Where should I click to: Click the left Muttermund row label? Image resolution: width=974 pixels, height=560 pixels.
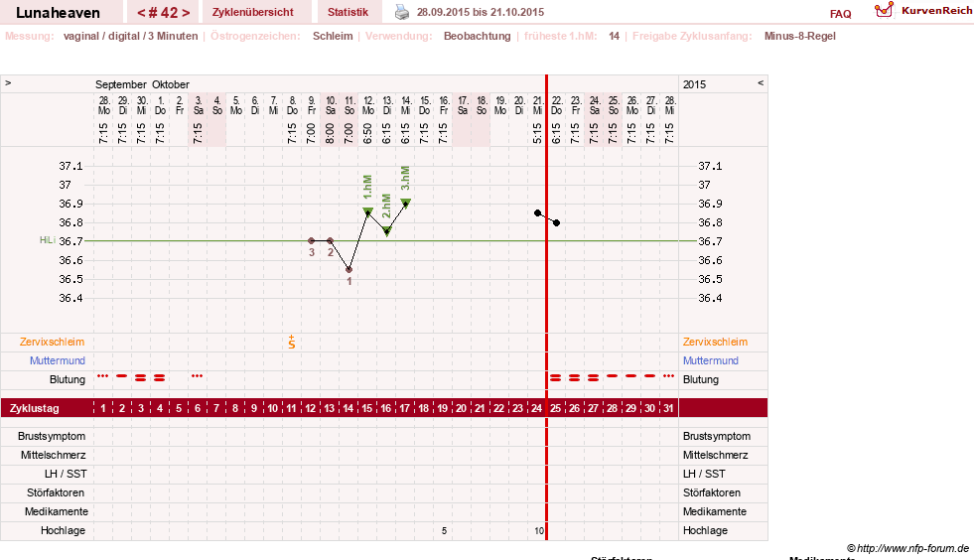[x=58, y=360]
